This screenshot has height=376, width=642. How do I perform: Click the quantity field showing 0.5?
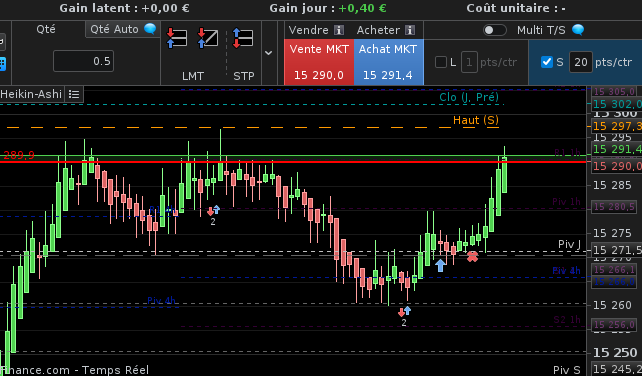point(84,61)
